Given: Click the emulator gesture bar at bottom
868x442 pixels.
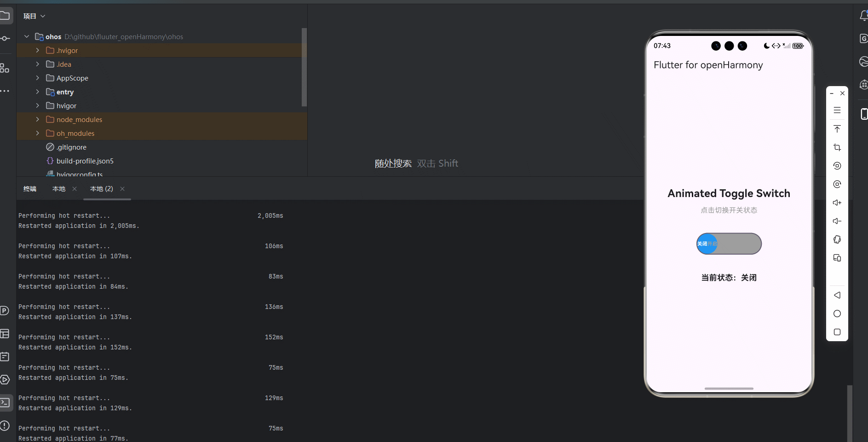Looking at the screenshot, I should click(729, 389).
